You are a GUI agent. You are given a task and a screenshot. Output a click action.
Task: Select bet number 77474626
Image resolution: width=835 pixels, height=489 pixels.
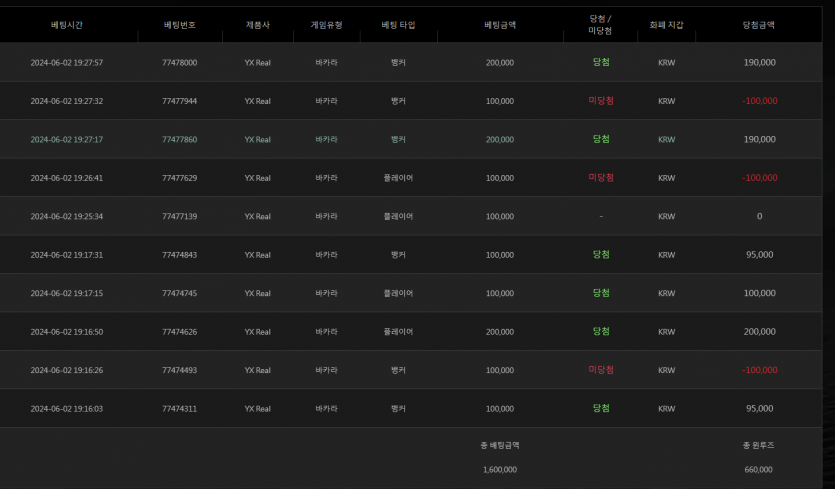[x=179, y=331]
